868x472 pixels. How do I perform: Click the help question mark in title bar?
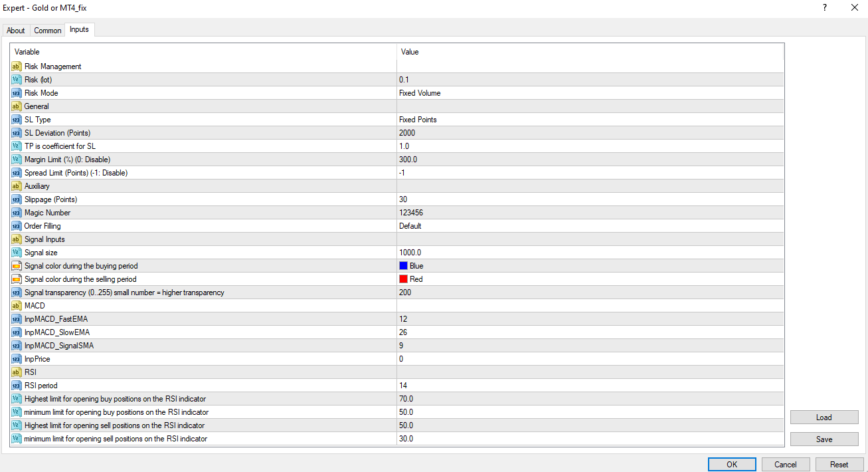point(825,8)
